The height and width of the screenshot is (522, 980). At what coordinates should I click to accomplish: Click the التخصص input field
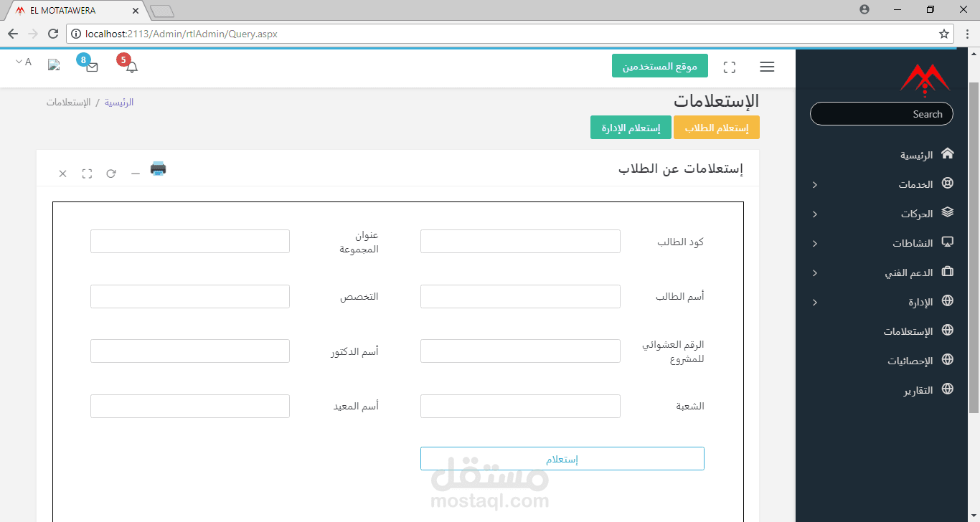tap(190, 297)
